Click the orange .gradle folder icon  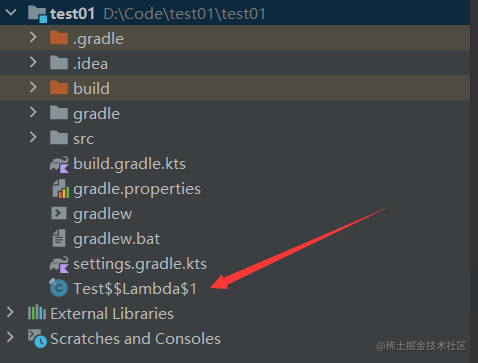point(59,38)
